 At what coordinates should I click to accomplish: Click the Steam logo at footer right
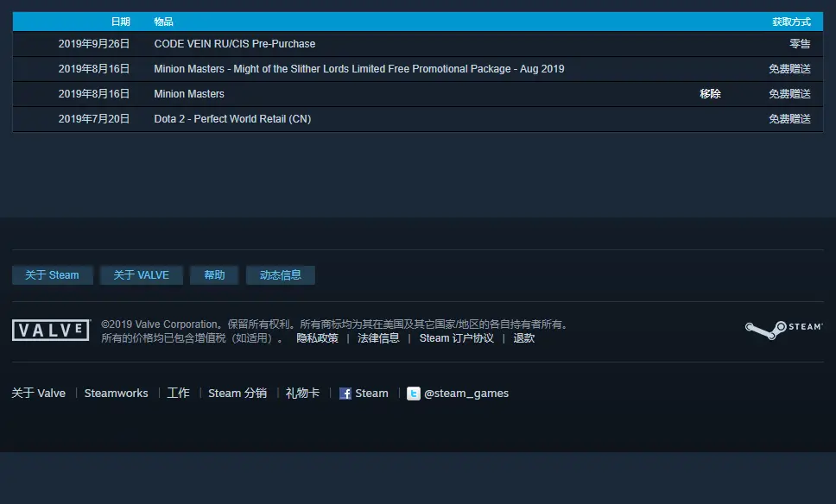click(x=784, y=330)
